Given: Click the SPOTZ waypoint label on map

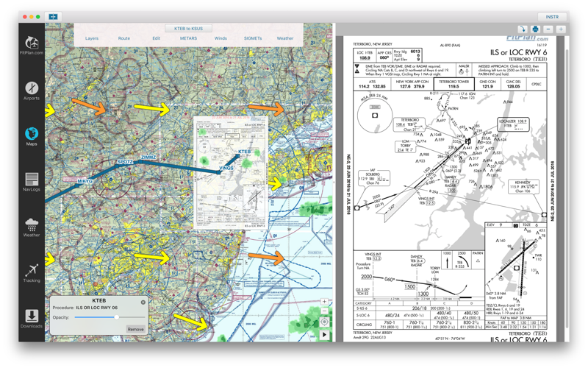Looking at the screenshot, I should coord(125,162).
